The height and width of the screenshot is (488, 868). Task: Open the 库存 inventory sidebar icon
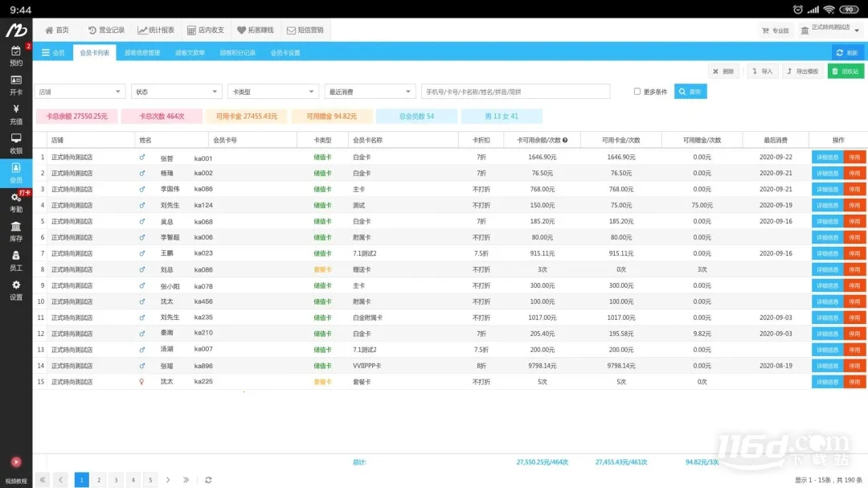[x=16, y=232]
